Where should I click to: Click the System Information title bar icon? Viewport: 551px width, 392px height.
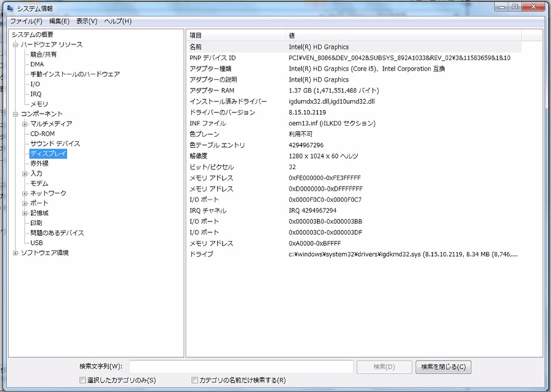10,8
